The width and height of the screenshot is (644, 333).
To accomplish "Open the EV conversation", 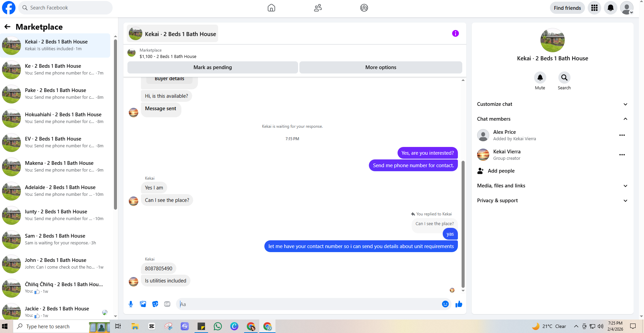I will 55,143.
